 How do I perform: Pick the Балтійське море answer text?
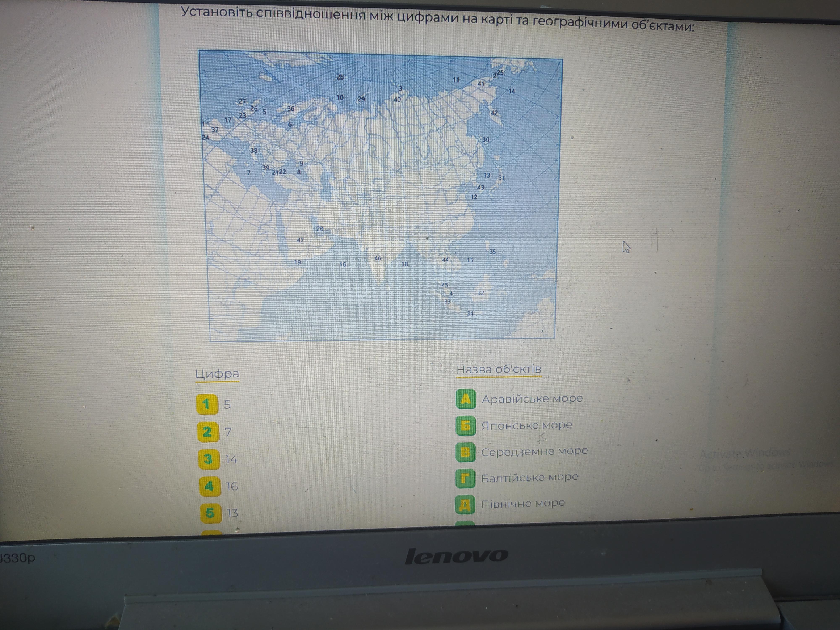pyautogui.click(x=529, y=477)
